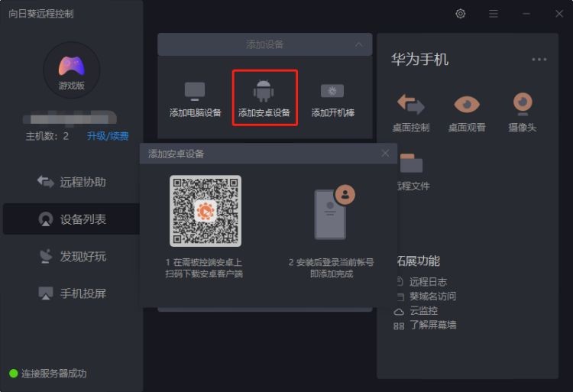Open the hamburger menu in title bar
The height and width of the screenshot is (392, 573).
(494, 14)
